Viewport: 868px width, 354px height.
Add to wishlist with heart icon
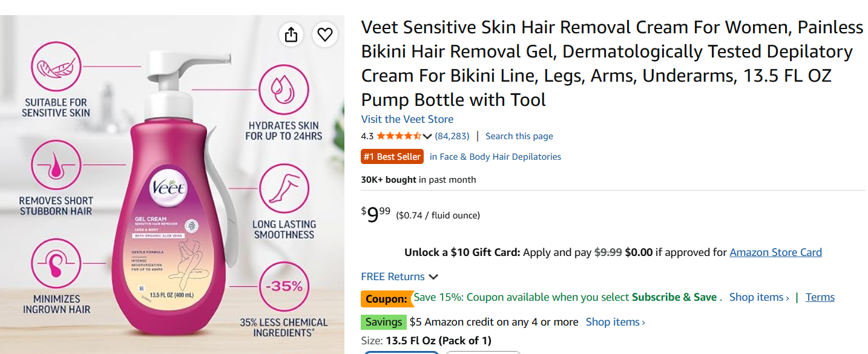pyautogui.click(x=325, y=34)
